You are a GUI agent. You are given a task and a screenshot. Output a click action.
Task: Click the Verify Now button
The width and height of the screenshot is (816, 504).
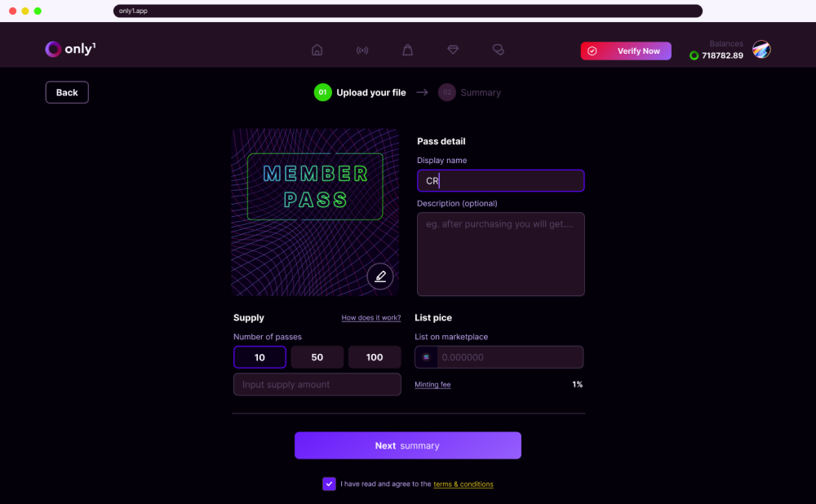coord(626,51)
